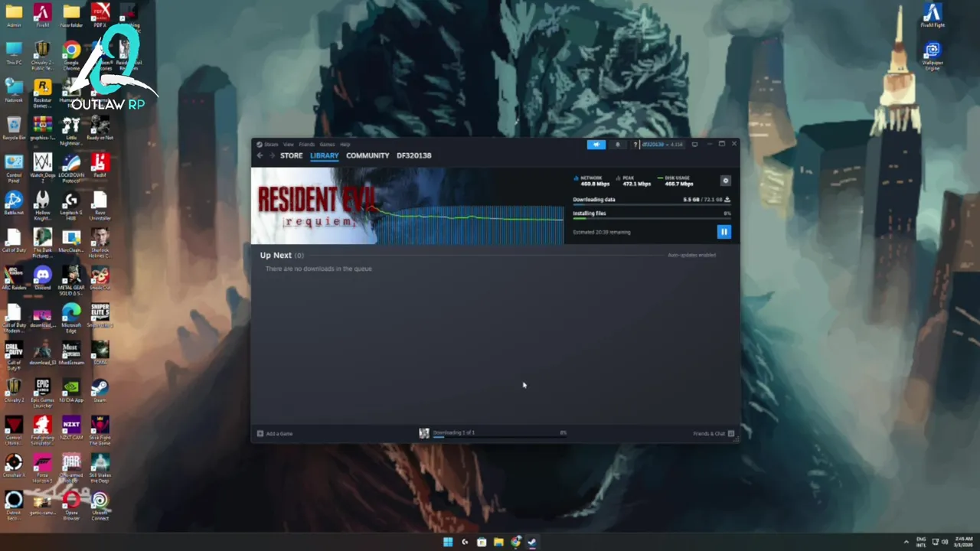Click 'Auto-updates enabled' text
Image resolution: width=980 pixels, height=551 pixels.
click(691, 255)
